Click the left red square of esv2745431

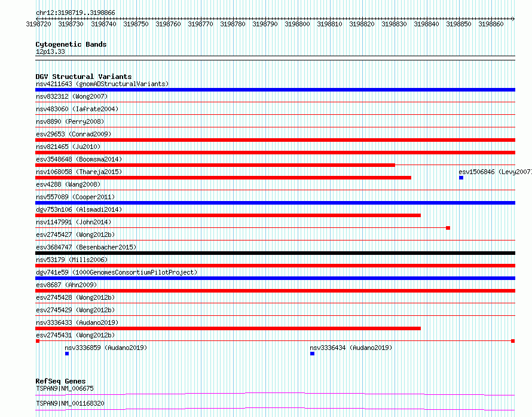tap(37, 341)
